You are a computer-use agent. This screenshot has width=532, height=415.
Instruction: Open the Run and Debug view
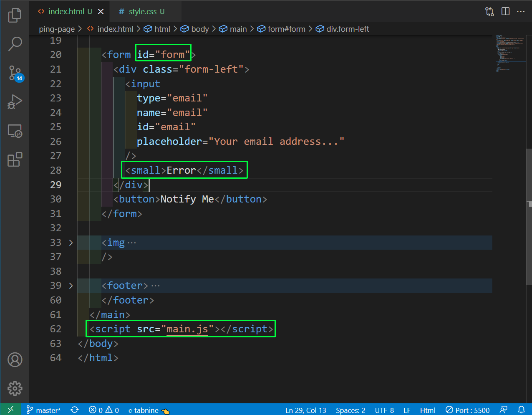(x=15, y=102)
